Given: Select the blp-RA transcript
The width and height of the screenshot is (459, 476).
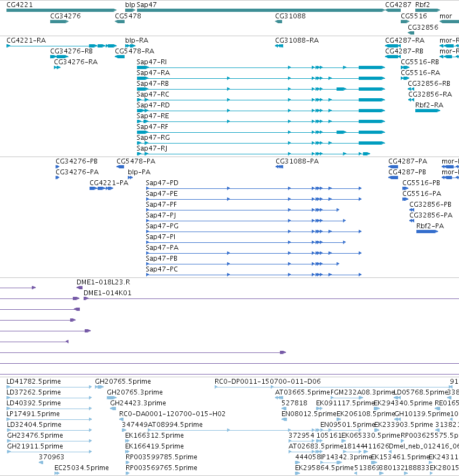Looking at the screenshot, I should pos(130,46).
